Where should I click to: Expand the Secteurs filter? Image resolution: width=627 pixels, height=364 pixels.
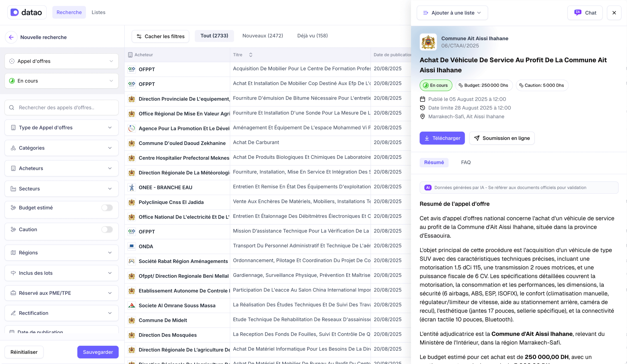tap(62, 189)
